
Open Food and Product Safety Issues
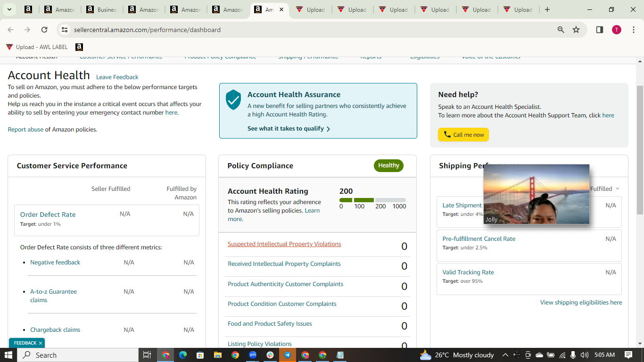pyautogui.click(x=270, y=324)
